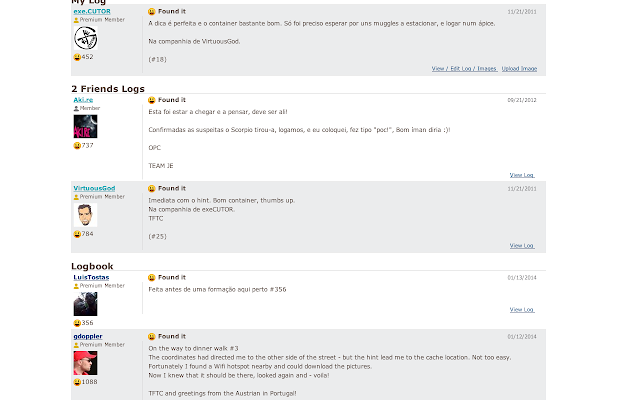Screen dimensions: 640x400
Task: Open View Log for LuisTostas's entry
Action: 521,310
